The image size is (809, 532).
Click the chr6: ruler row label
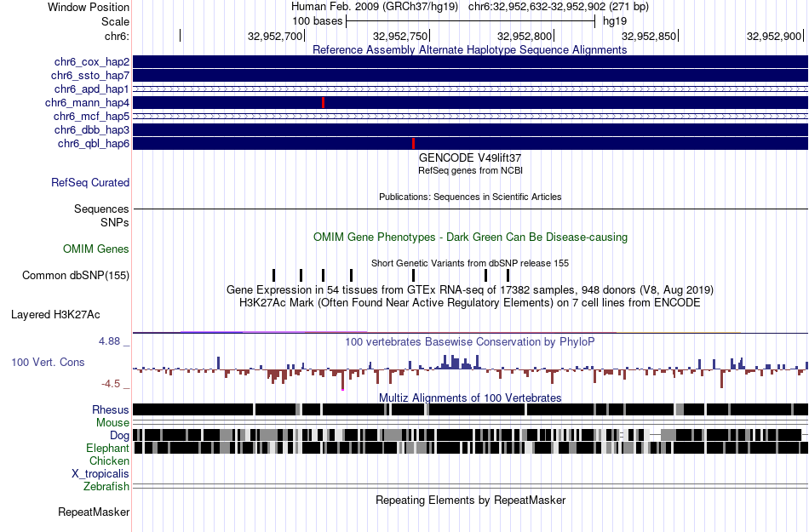click(118, 36)
